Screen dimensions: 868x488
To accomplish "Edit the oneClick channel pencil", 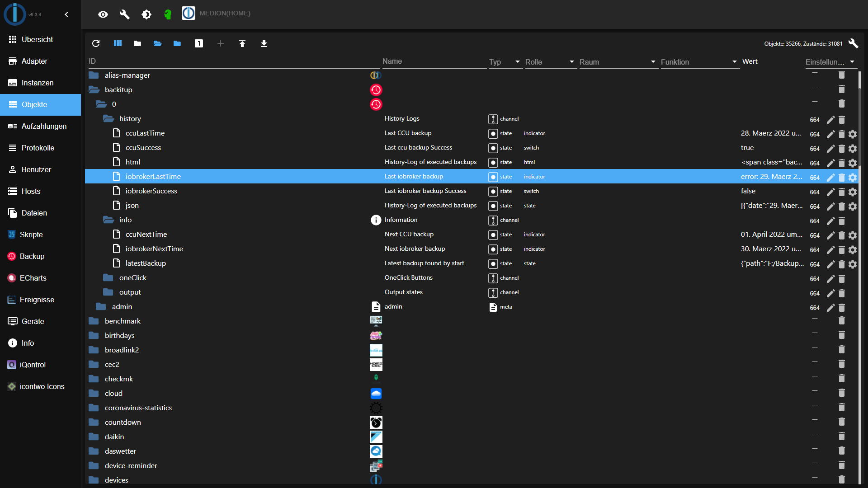I will pos(831,279).
